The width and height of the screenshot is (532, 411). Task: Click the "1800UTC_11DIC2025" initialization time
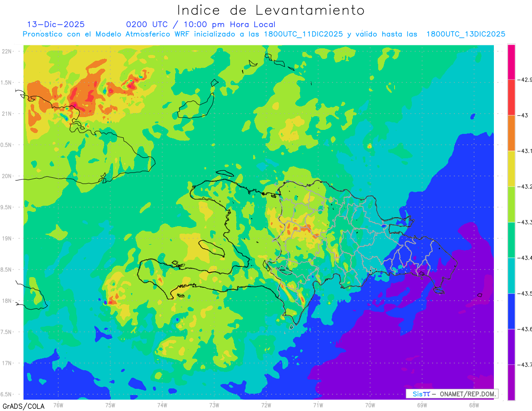pos(303,34)
